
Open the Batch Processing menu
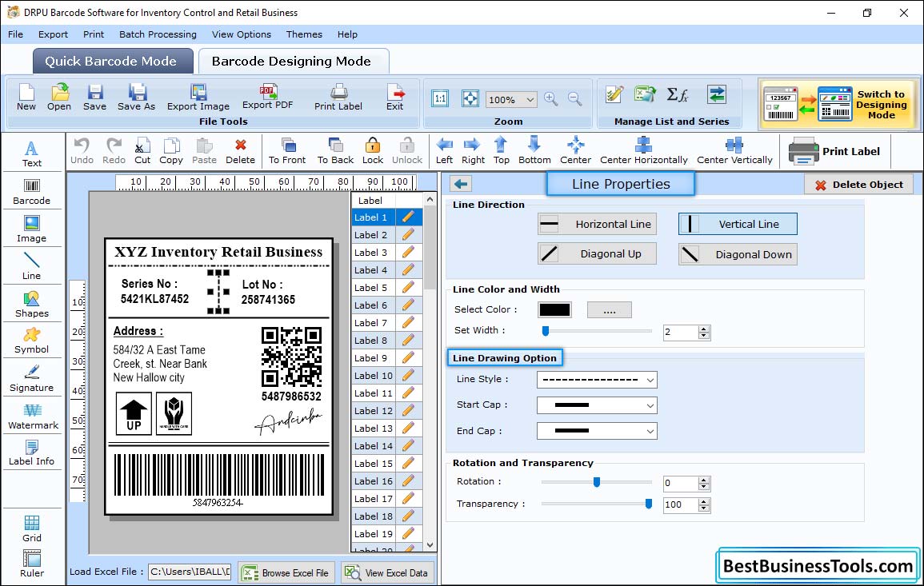pyautogui.click(x=158, y=34)
